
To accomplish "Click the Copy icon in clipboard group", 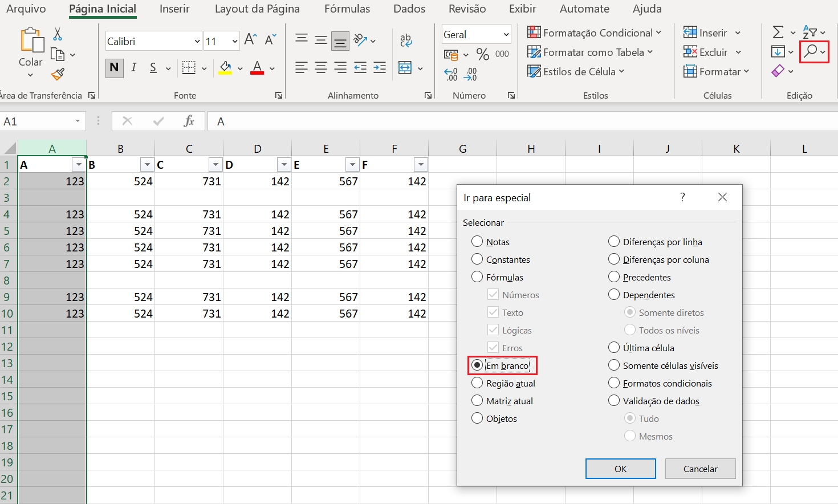I will click(58, 54).
